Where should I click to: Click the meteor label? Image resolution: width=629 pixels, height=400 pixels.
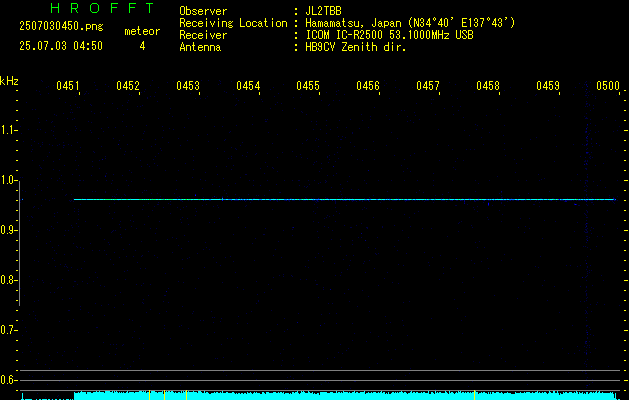tap(142, 31)
